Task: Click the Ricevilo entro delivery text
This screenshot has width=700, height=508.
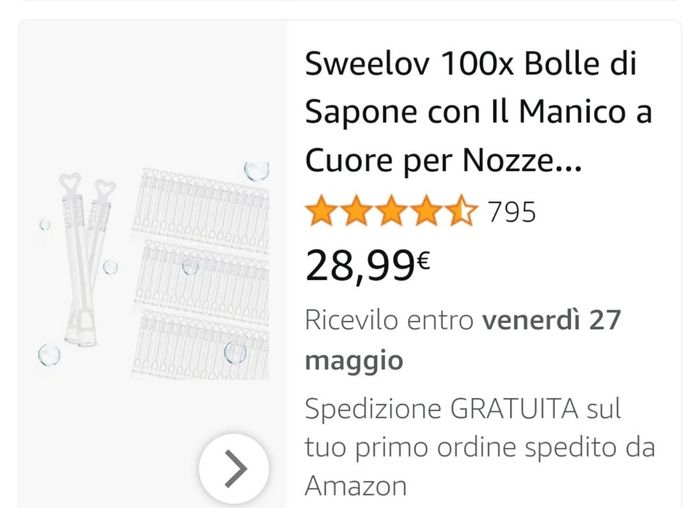Action: 389,320
